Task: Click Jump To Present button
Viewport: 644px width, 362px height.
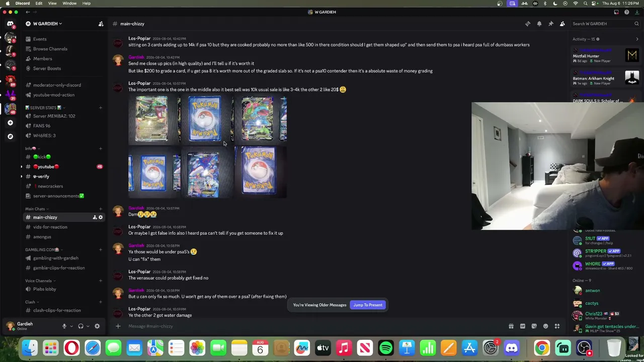Action: 368,305
